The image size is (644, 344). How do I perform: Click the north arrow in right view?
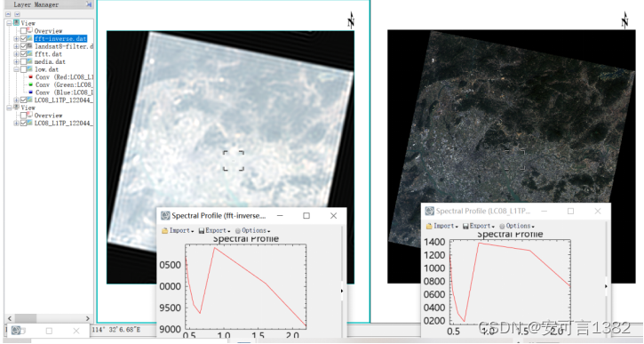point(624,20)
